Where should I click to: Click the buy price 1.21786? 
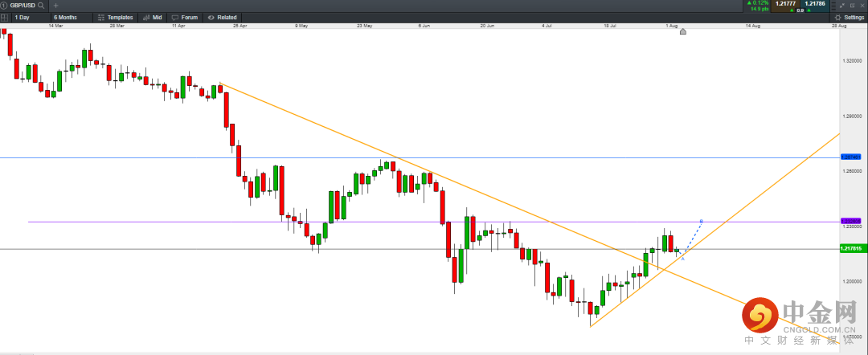814,4
